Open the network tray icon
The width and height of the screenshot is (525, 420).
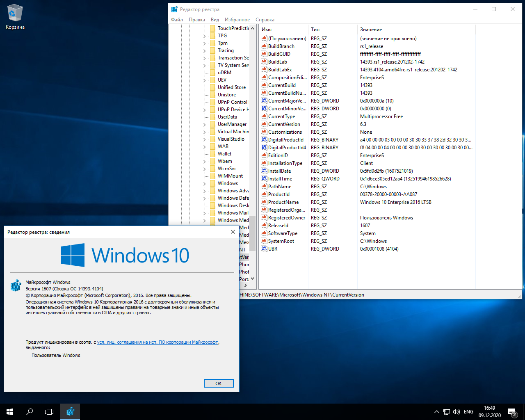(447, 412)
